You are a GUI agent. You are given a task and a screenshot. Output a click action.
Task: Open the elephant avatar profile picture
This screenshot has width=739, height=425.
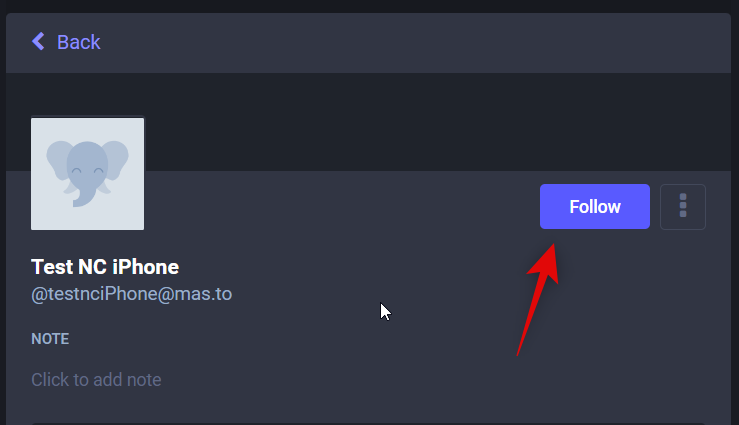tap(88, 174)
